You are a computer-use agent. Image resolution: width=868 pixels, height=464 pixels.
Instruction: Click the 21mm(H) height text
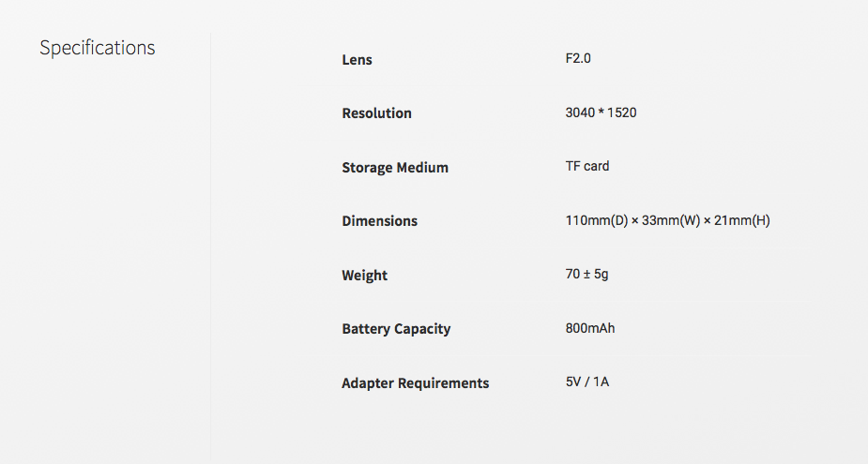742,220
